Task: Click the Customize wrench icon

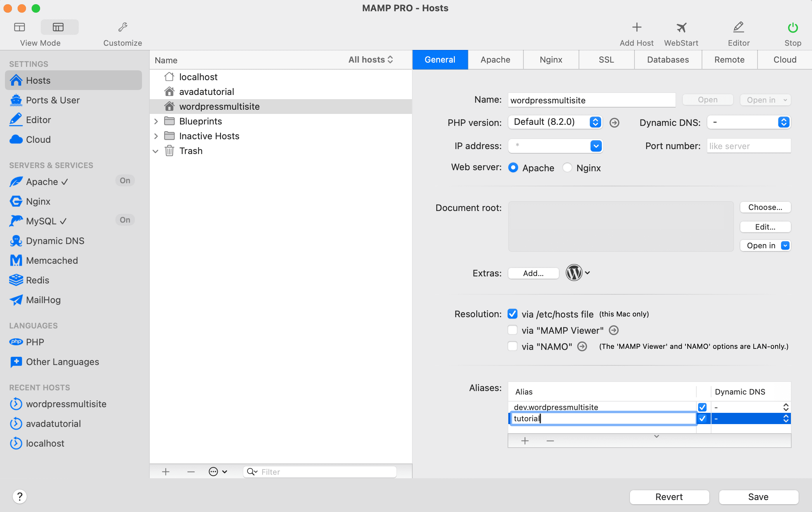Action: point(123,27)
